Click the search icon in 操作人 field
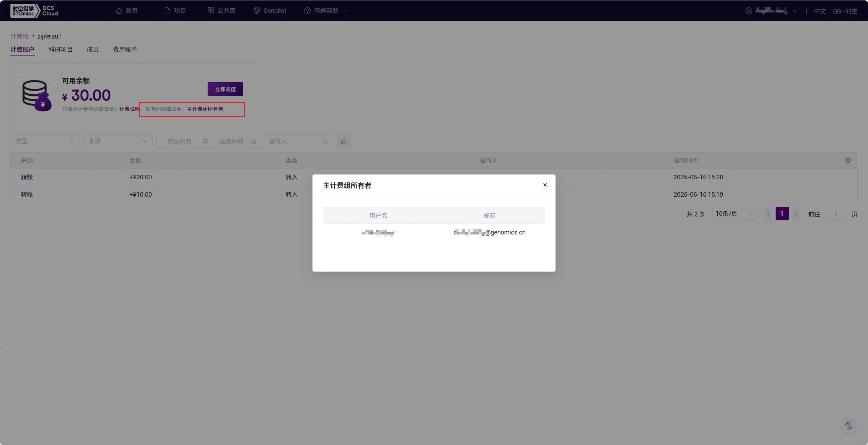Viewport: 868px width, 445px height. point(325,142)
